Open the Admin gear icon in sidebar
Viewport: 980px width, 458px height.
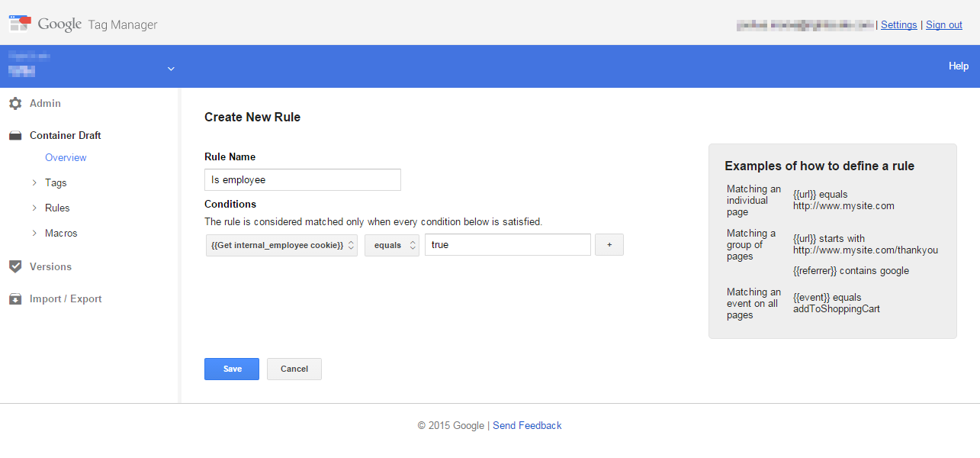15,103
